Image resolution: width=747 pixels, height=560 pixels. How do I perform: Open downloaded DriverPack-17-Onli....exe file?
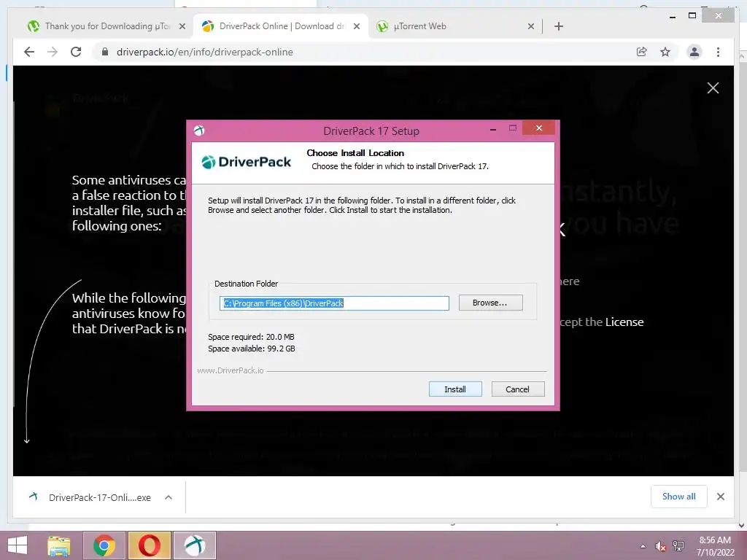click(x=90, y=497)
